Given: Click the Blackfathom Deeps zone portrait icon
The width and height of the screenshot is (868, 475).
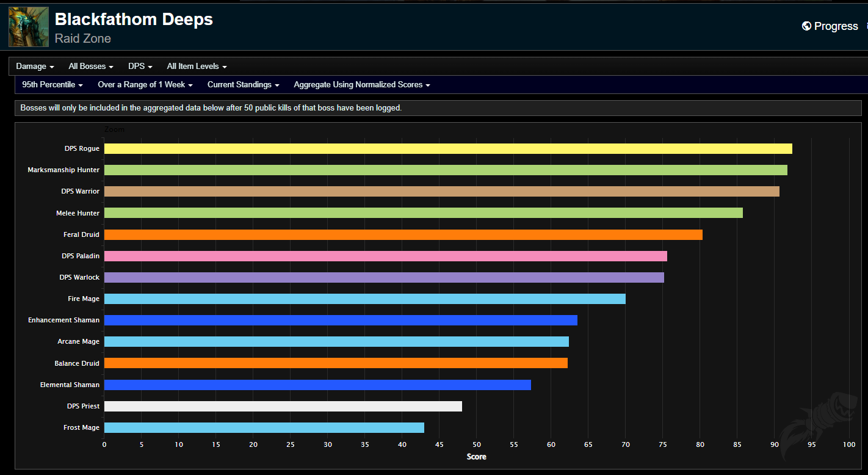Looking at the screenshot, I should click(27, 27).
